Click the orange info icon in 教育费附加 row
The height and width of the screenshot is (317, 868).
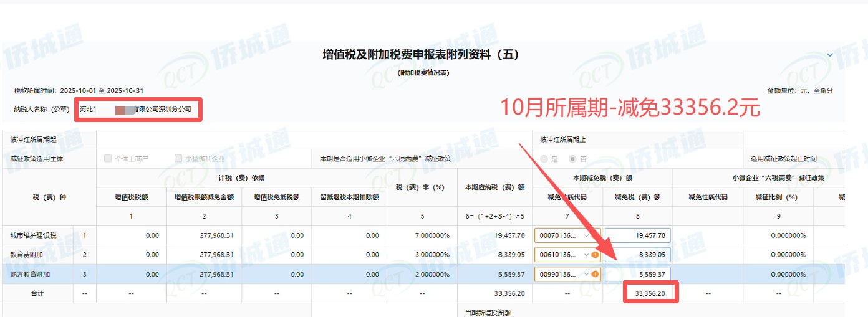pyautogui.click(x=595, y=255)
